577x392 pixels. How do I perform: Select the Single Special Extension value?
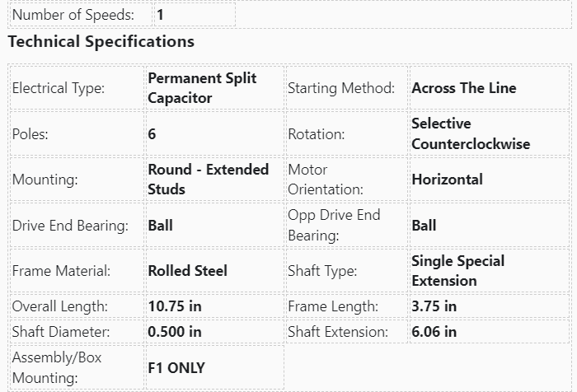click(458, 271)
